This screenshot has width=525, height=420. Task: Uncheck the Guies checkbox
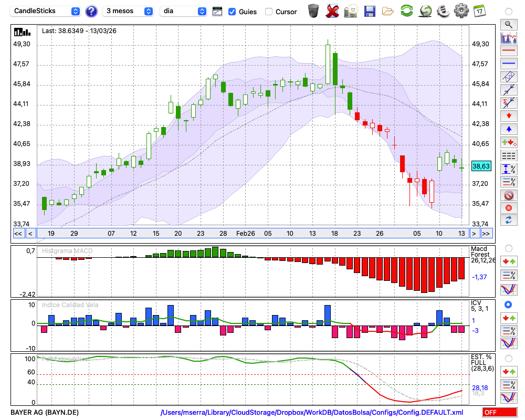[232, 12]
